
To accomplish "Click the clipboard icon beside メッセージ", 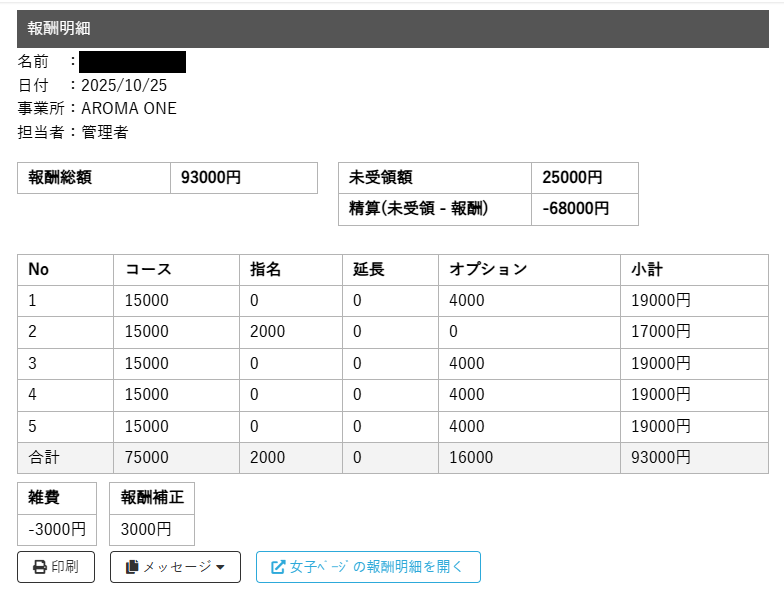I will pos(132,567).
